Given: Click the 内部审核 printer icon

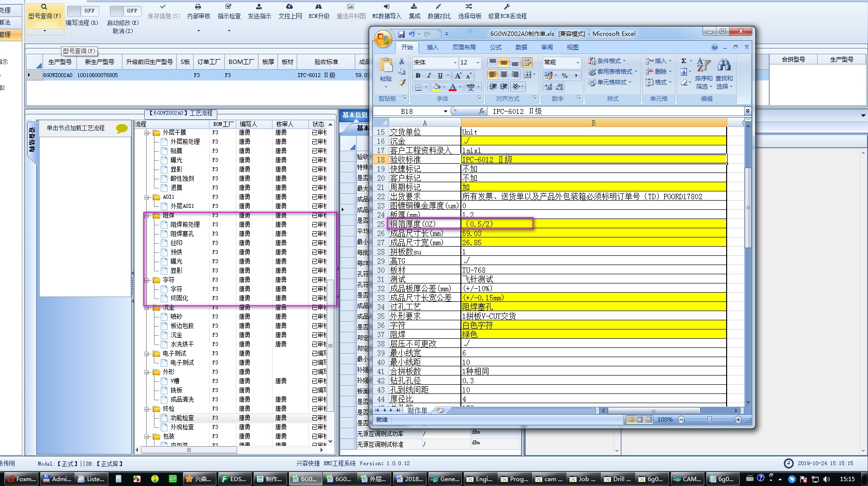Looking at the screenshot, I should tap(198, 6).
